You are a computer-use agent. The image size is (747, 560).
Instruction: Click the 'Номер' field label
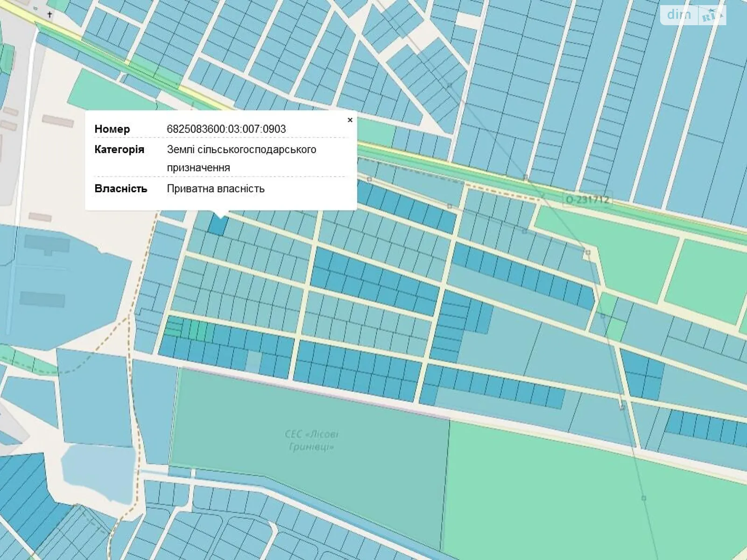112,129
